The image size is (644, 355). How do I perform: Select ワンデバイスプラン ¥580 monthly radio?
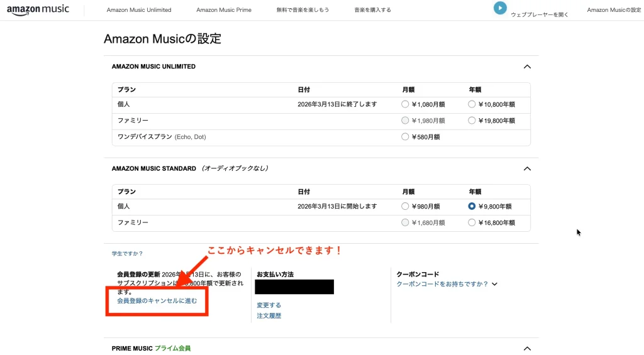(406, 136)
